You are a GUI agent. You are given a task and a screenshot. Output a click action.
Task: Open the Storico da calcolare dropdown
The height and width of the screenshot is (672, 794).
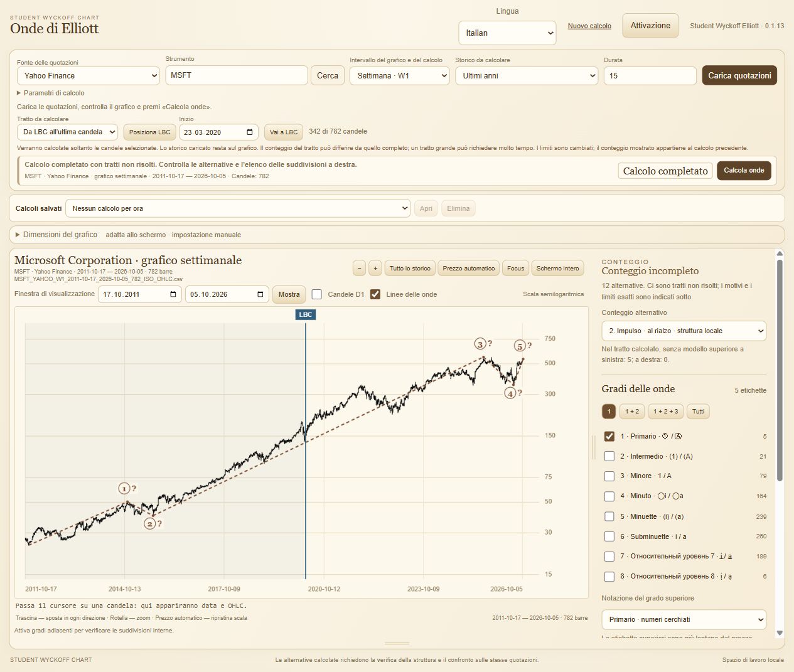(x=527, y=75)
